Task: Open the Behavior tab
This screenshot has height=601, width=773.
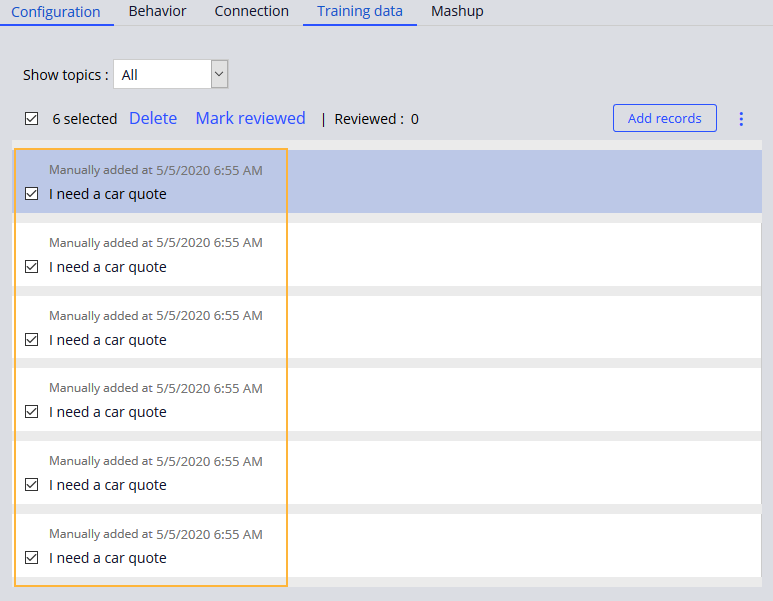Action: (158, 11)
